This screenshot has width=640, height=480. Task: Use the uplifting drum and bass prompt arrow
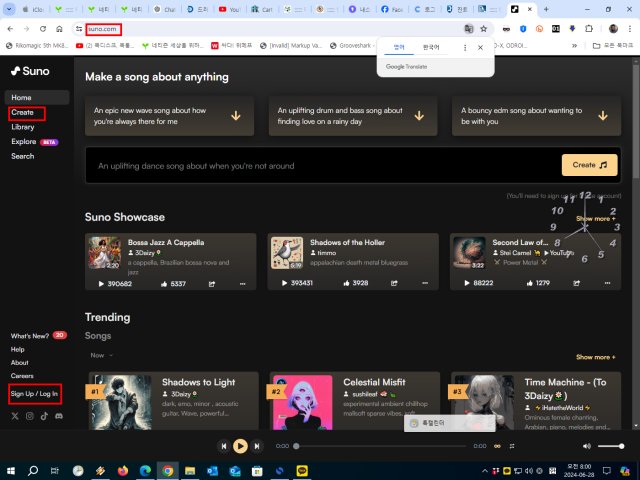pos(419,116)
